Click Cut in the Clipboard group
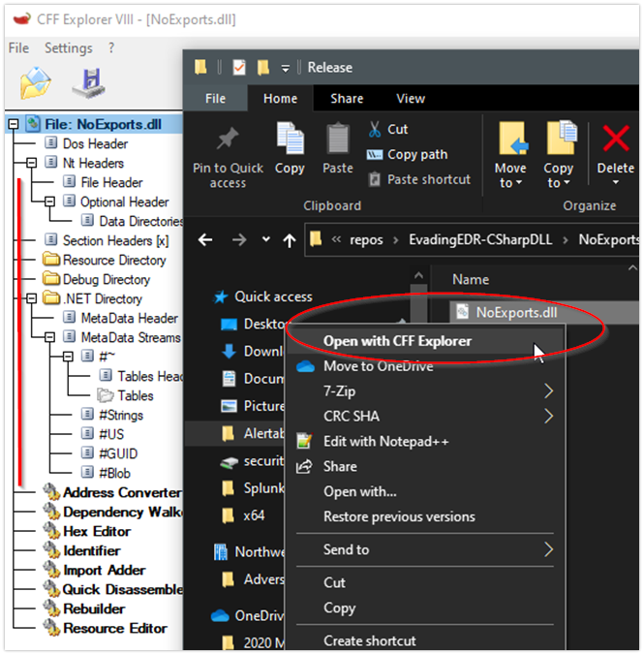The image size is (644, 655). (x=388, y=129)
